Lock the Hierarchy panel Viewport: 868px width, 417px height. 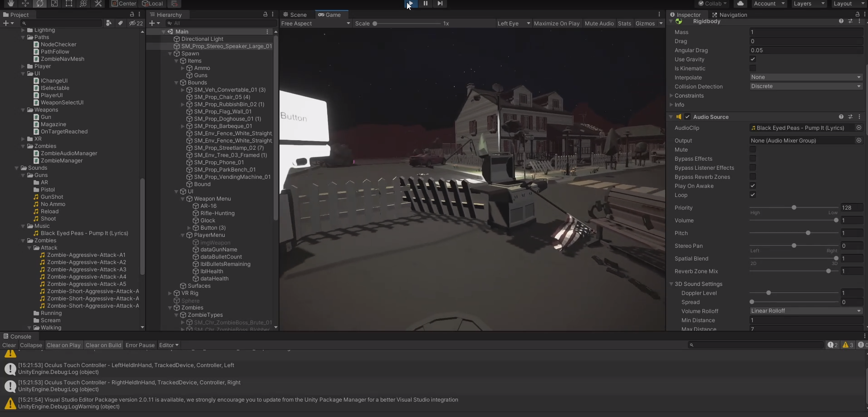[265, 15]
